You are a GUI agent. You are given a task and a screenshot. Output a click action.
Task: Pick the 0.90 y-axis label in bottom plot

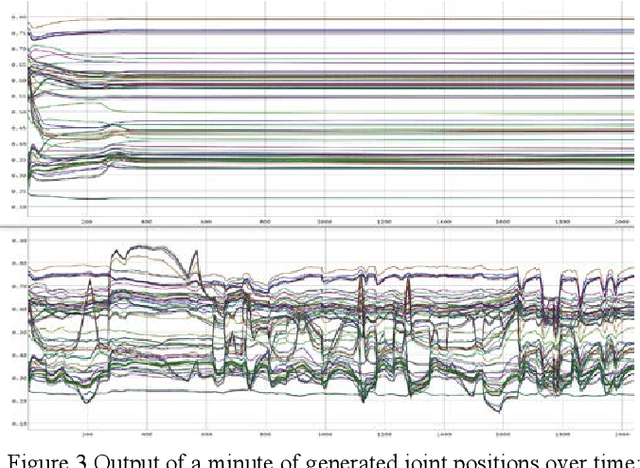[19, 241]
